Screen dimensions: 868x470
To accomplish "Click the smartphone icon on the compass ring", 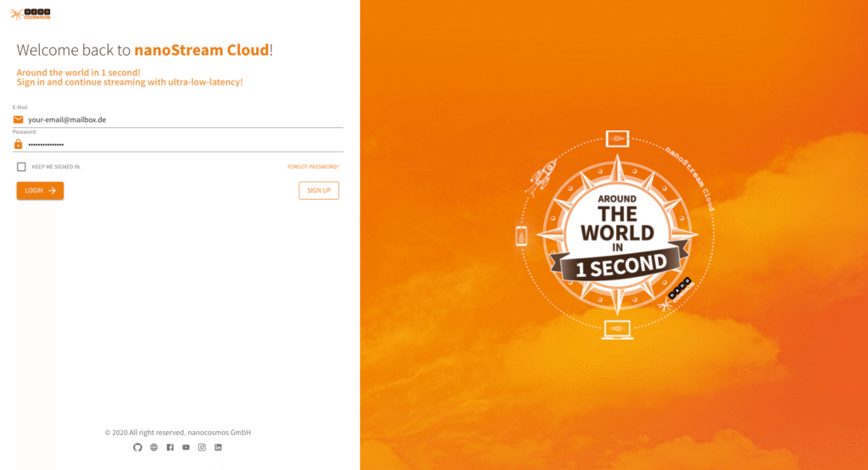I will click(x=520, y=236).
